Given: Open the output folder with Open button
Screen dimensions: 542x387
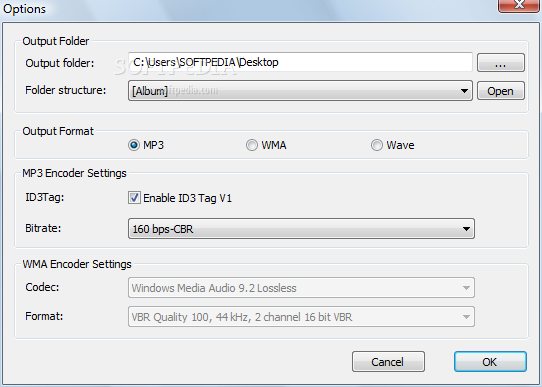Looking at the screenshot, I should tap(501, 91).
